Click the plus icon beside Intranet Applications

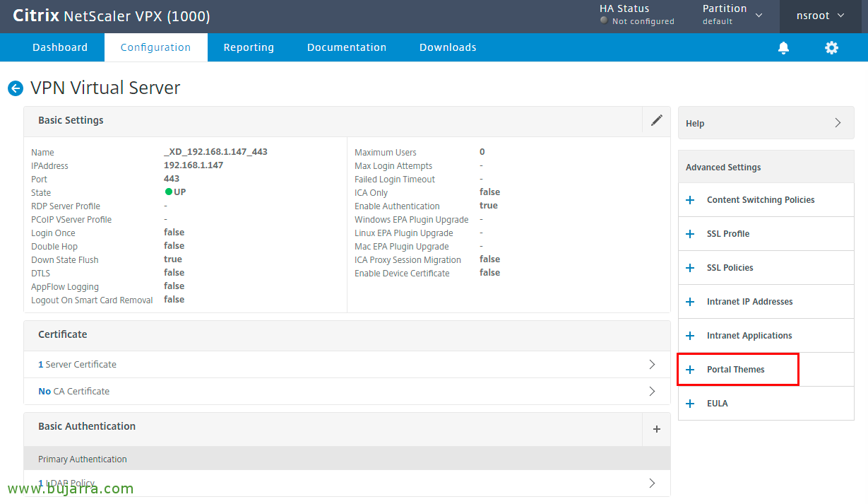[691, 336]
